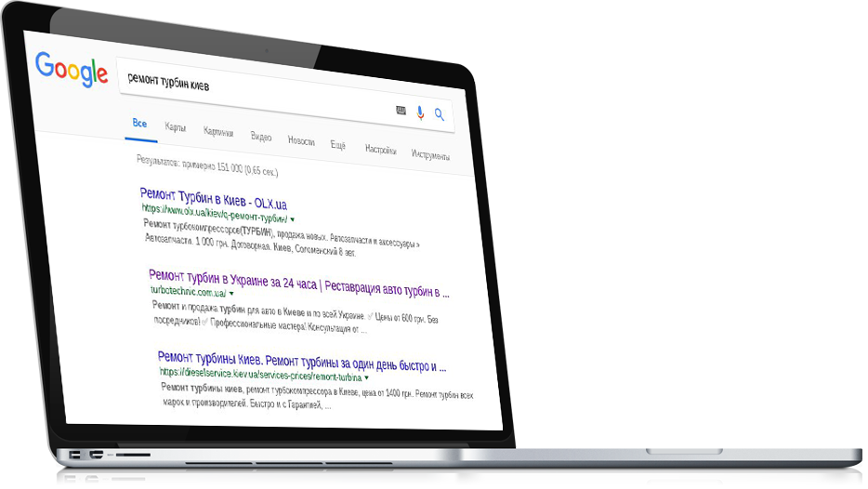
Task: Open the on-screen keyboard icon
Action: pyautogui.click(x=401, y=111)
